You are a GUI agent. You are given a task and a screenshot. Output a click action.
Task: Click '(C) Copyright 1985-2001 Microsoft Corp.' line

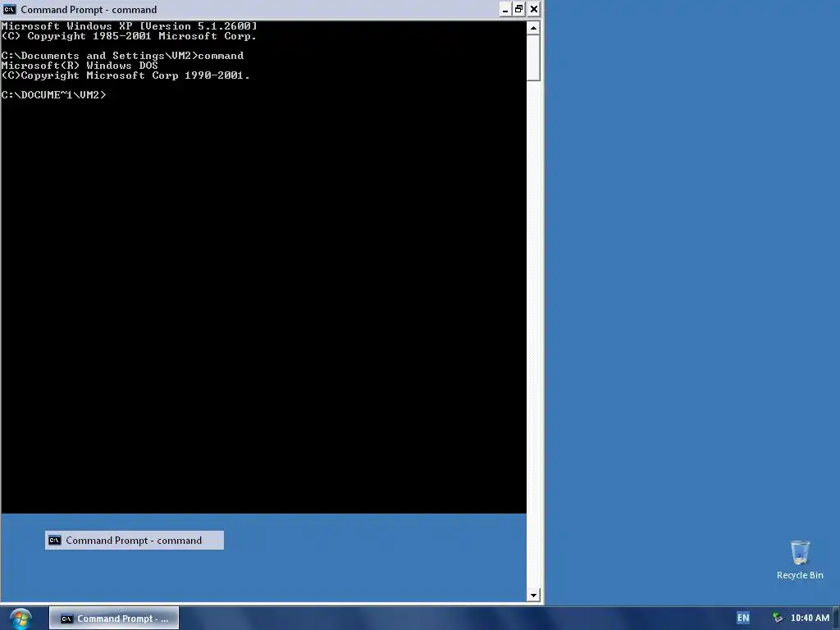click(x=129, y=36)
